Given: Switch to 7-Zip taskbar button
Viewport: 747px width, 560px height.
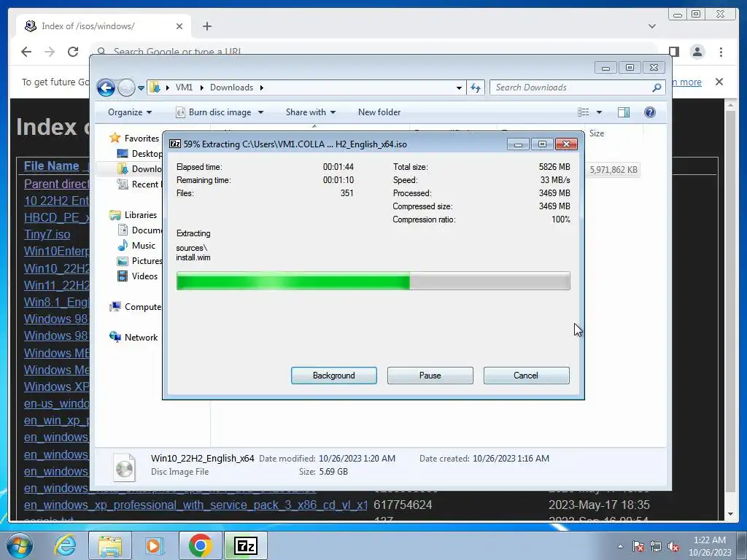Looking at the screenshot, I should tap(246, 545).
